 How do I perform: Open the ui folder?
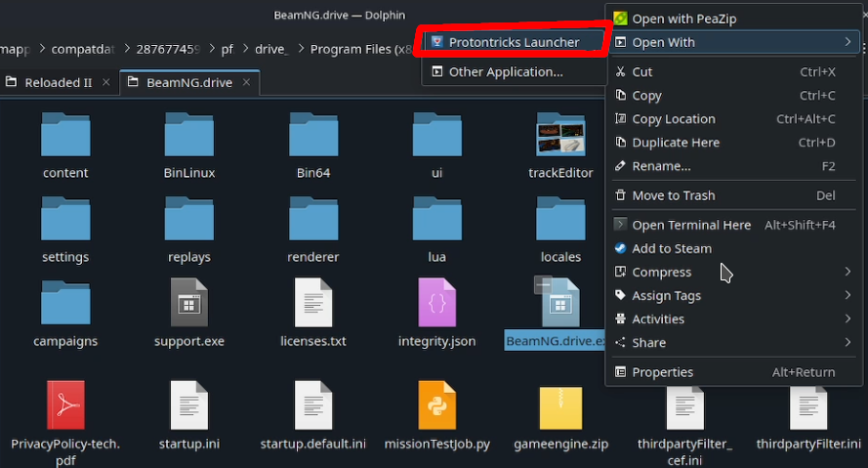(436, 135)
